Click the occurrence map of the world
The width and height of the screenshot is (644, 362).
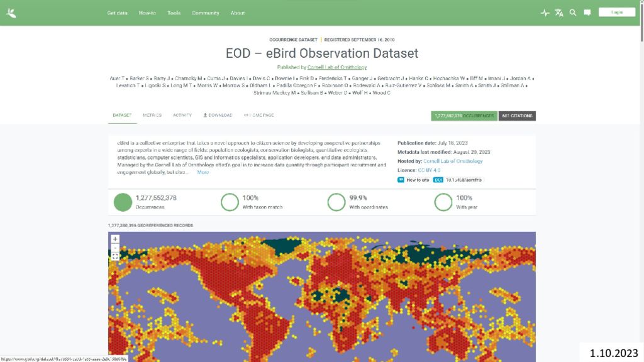click(x=321, y=297)
